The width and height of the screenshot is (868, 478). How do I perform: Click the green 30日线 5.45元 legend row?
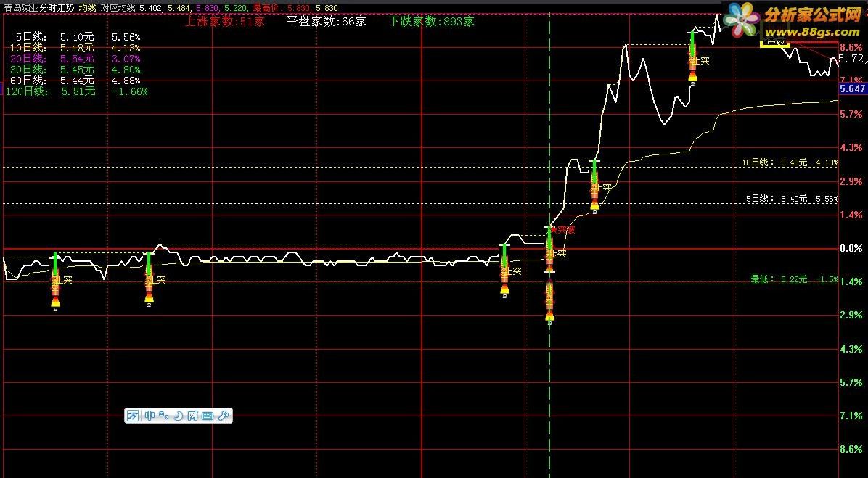[x=75, y=70]
